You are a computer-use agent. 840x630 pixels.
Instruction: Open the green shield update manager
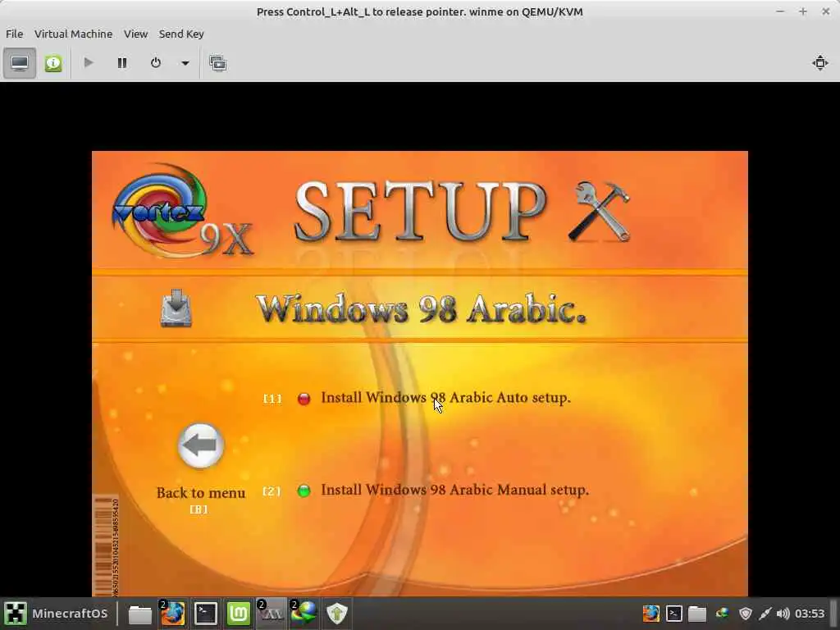tap(337, 614)
